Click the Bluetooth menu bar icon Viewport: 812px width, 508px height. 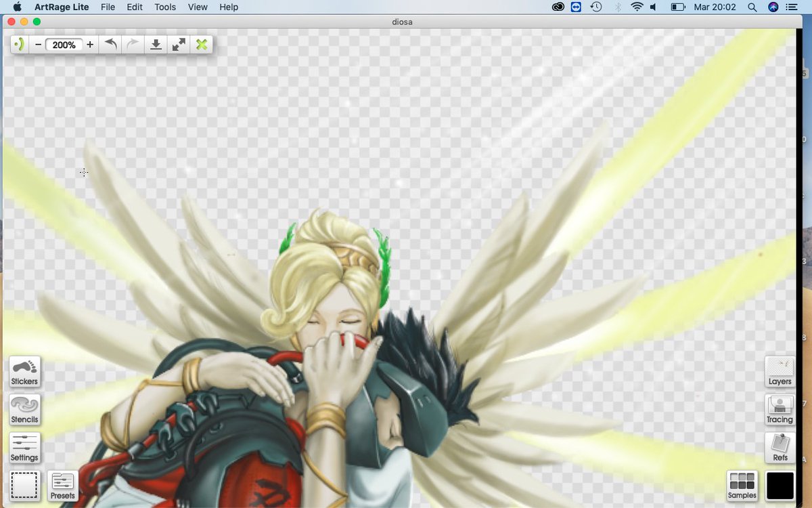coord(617,7)
